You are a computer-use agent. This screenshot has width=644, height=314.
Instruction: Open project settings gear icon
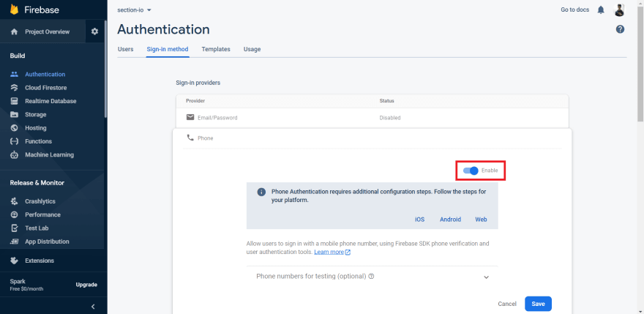pos(95,31)
